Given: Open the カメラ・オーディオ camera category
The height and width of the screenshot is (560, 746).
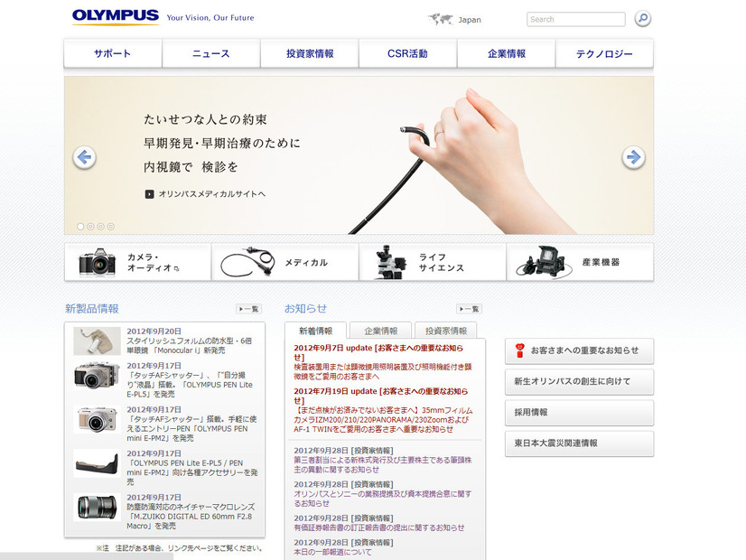Looking at the screenshot, I should coord(137,262).
